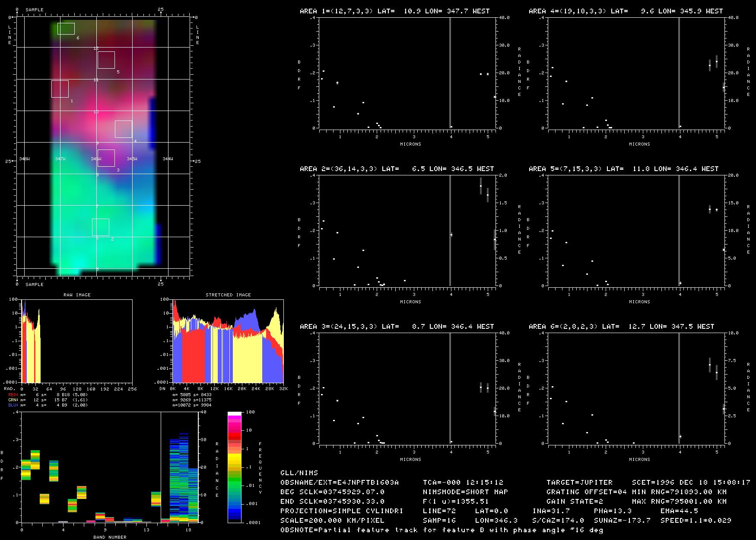Select the area 6 box on the map
Screen dimensions: 756x540
pos(66,29)
